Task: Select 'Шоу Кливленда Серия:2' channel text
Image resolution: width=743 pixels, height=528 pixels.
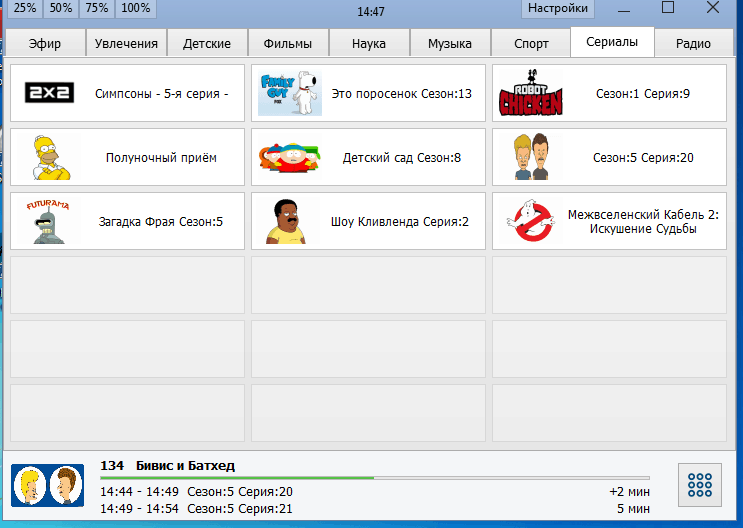Action: (400, 222)
